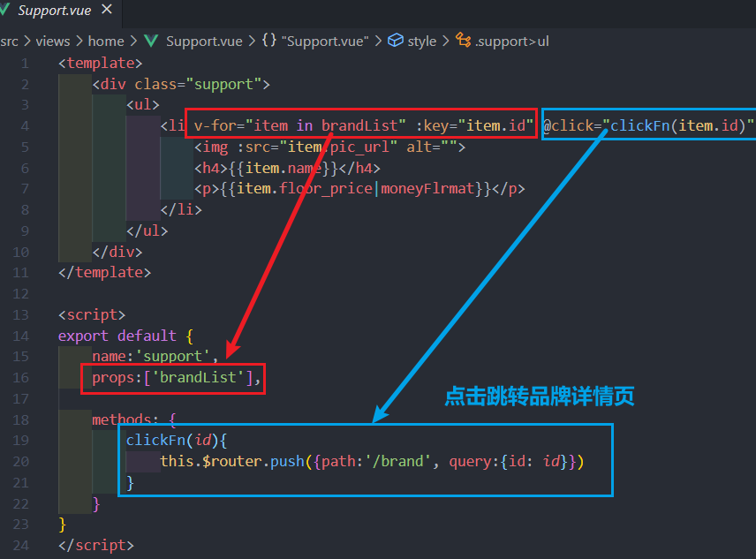This screenshot has width=756, height=559.
Task: Click line number 4 in gutter
Action: click(25, 126)
